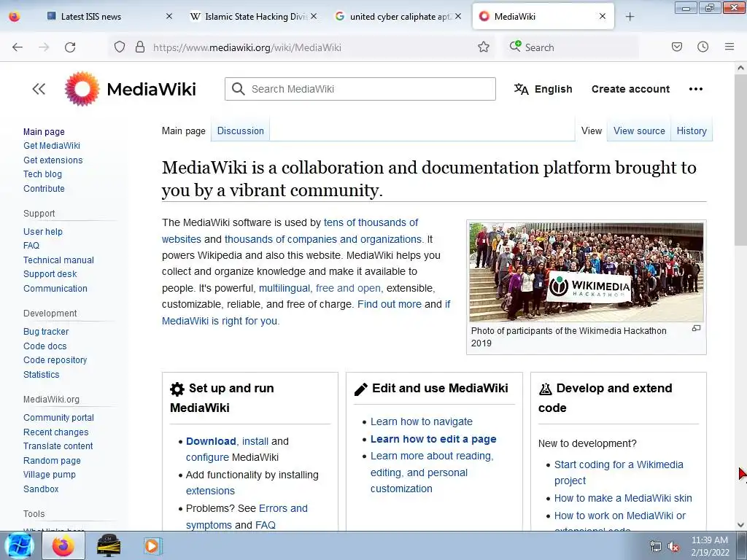
Task: Enlarge the hackathon photo via expand icon
Action: point(696,328)
